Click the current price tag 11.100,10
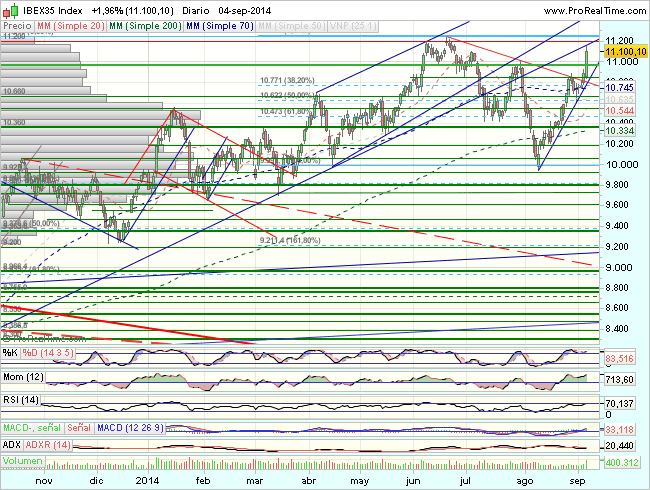Image resolution: width=650 pixels, height=490 pixels. pyautogui.click(x=626, y=51)
